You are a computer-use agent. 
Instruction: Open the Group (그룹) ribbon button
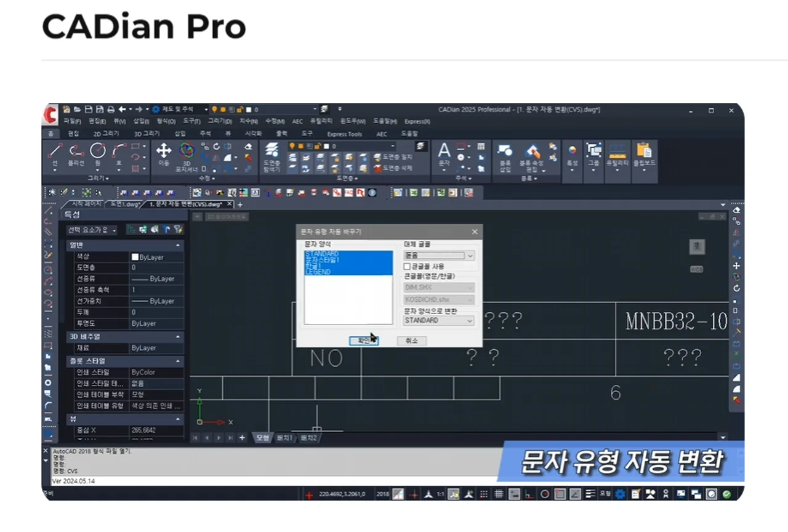coord(593,156)
